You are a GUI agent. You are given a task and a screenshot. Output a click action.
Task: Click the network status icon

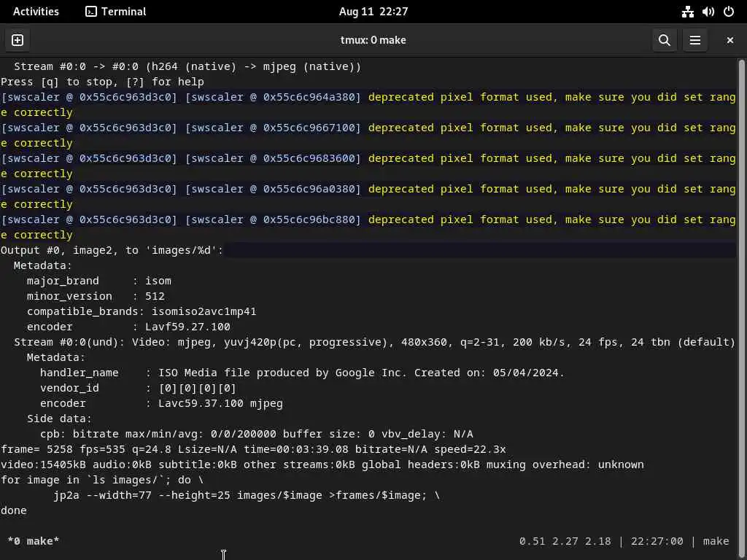click(x=687, y=12)
